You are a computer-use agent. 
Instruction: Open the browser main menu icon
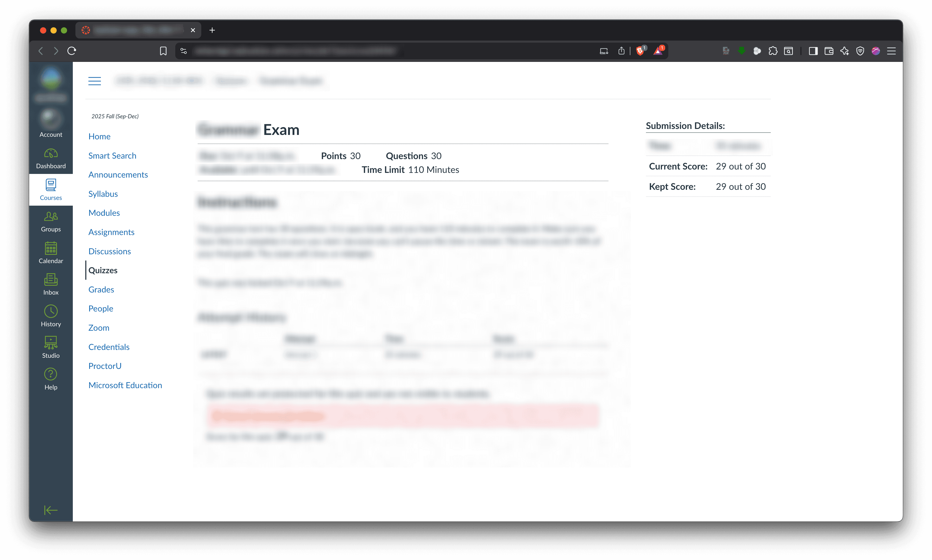pyautogui.click(x=891, y=51)
